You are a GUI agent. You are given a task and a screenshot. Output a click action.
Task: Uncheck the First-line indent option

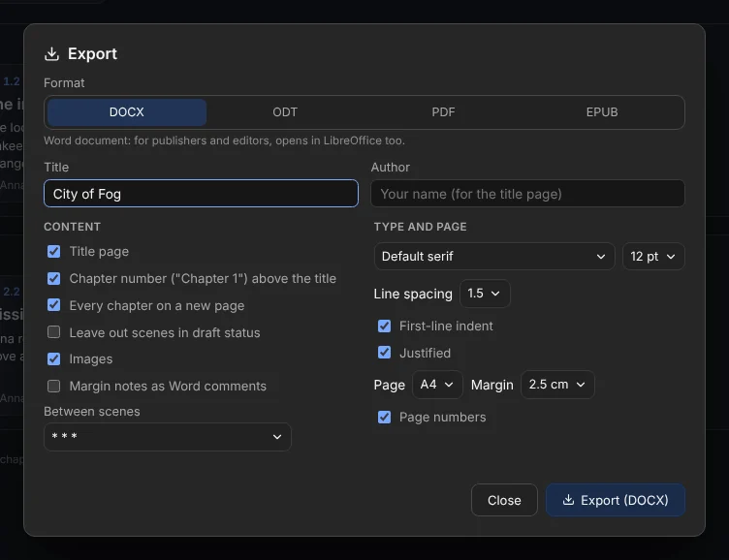point(385,326)
